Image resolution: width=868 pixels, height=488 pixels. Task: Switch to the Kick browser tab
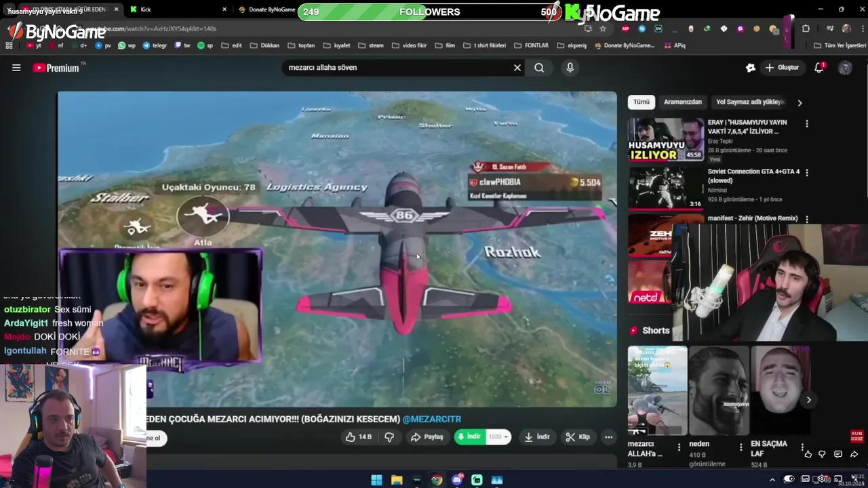click(176, 9)
